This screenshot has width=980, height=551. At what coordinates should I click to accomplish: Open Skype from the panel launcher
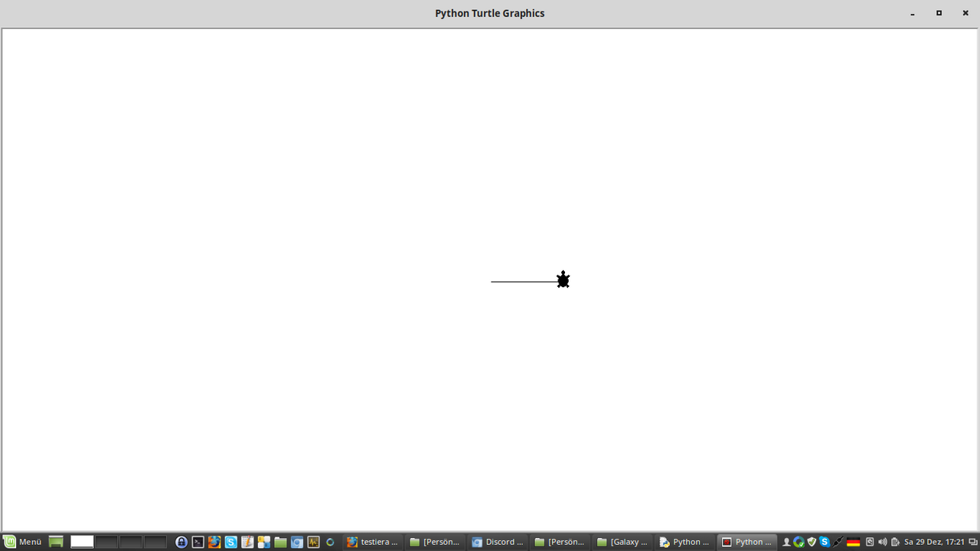click(230, 542)
